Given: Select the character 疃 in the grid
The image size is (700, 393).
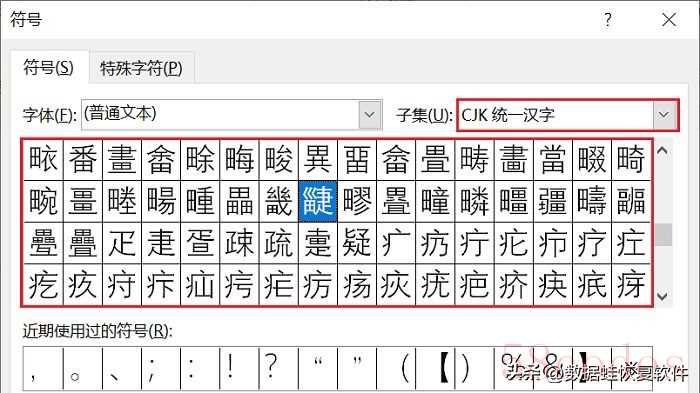Looking at the screenshot, I should click(435, 201).
